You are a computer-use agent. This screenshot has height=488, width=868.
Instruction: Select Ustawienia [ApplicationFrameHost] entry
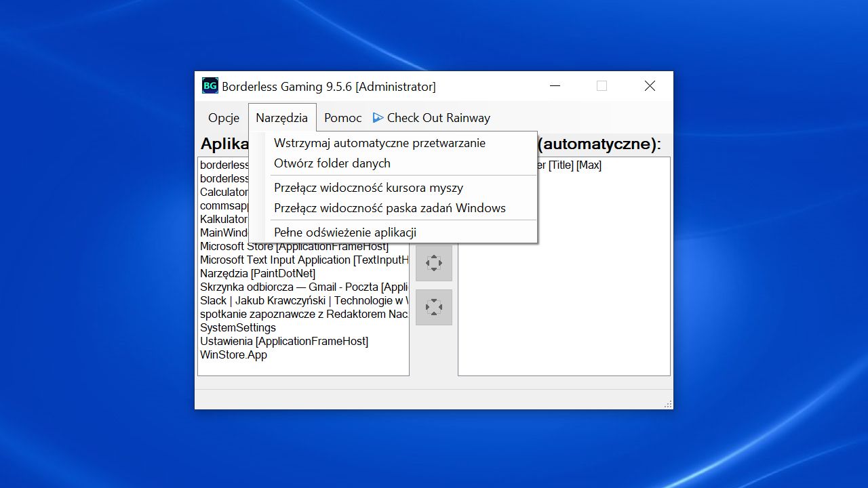point(303,341)
